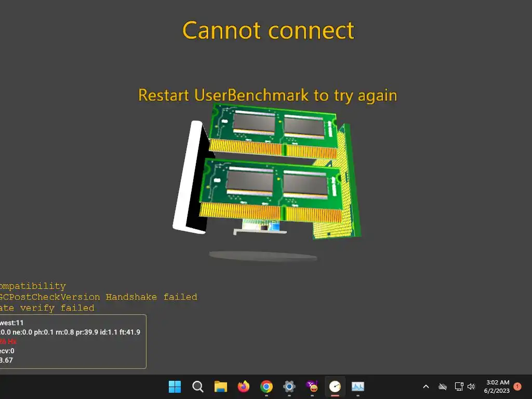Click the 'verify failed' log line
This screenshot has width=532, height=399.
(x=47, y=308)
